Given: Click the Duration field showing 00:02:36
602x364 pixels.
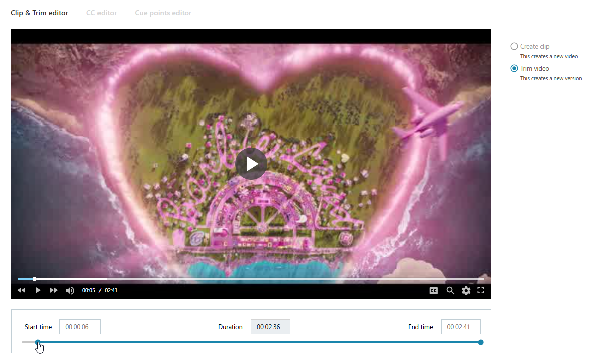Looking at the screenshot, I should pos(270,327).
